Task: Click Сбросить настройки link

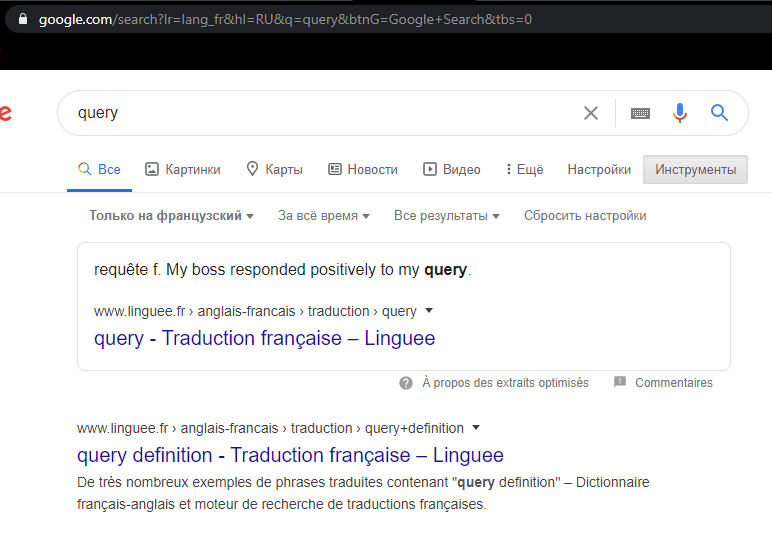Action: (585, 216)
